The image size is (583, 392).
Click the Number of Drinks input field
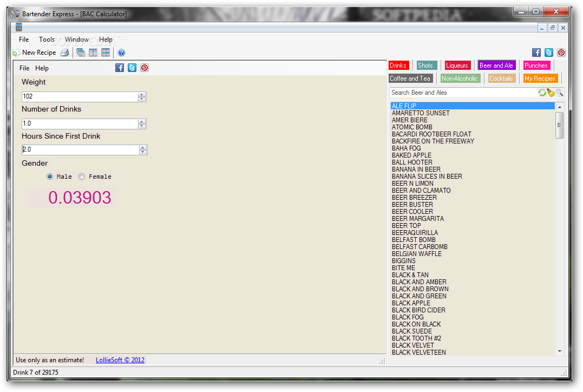[x=80, y=124]
